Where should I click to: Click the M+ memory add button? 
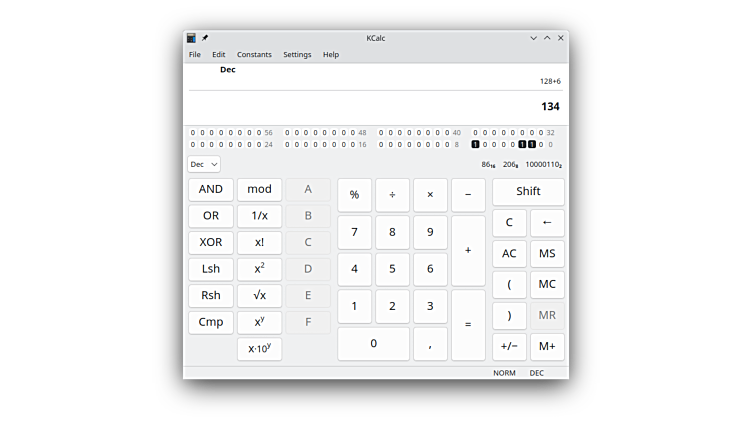pos(547,346)
